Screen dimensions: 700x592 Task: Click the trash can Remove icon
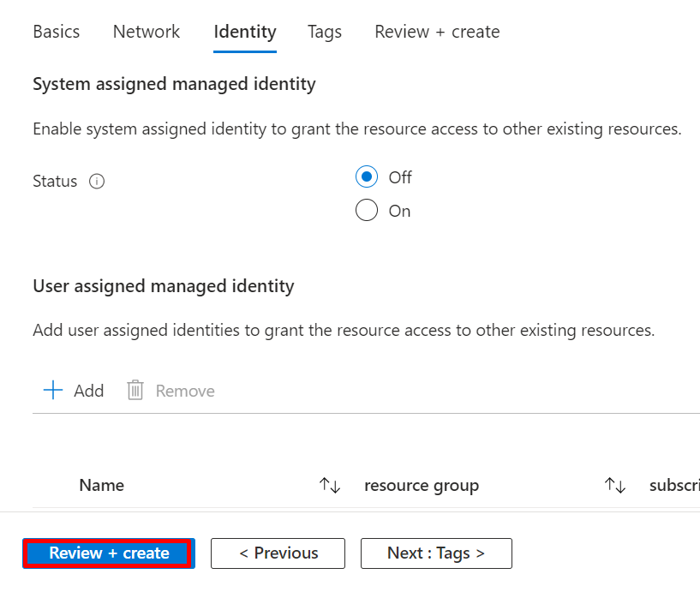(135, 391)
